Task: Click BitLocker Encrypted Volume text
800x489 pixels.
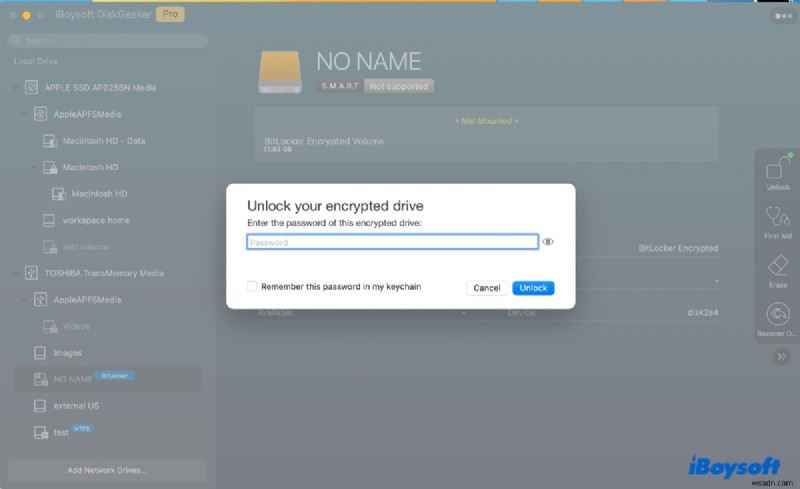Action: (324, 141)
